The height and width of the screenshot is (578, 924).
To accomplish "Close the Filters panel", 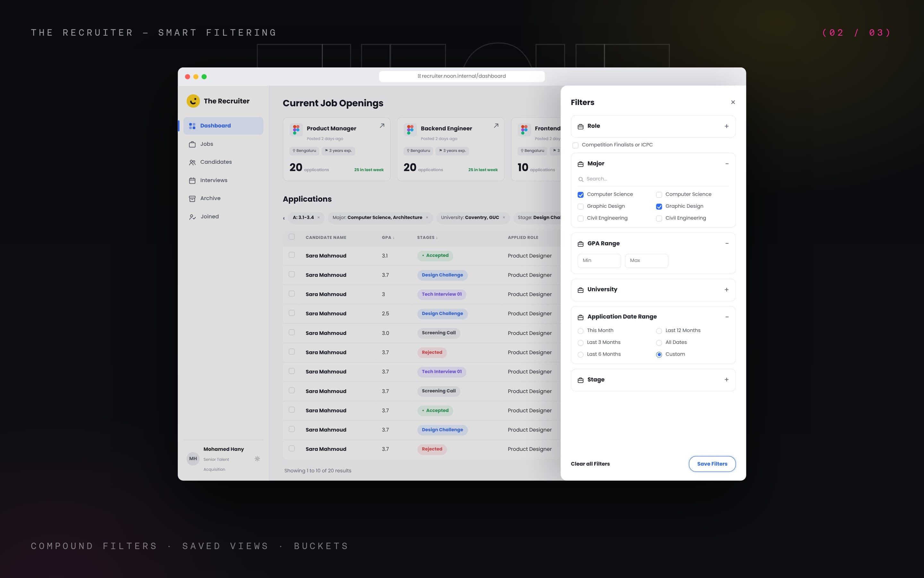I will pos(733,102).
